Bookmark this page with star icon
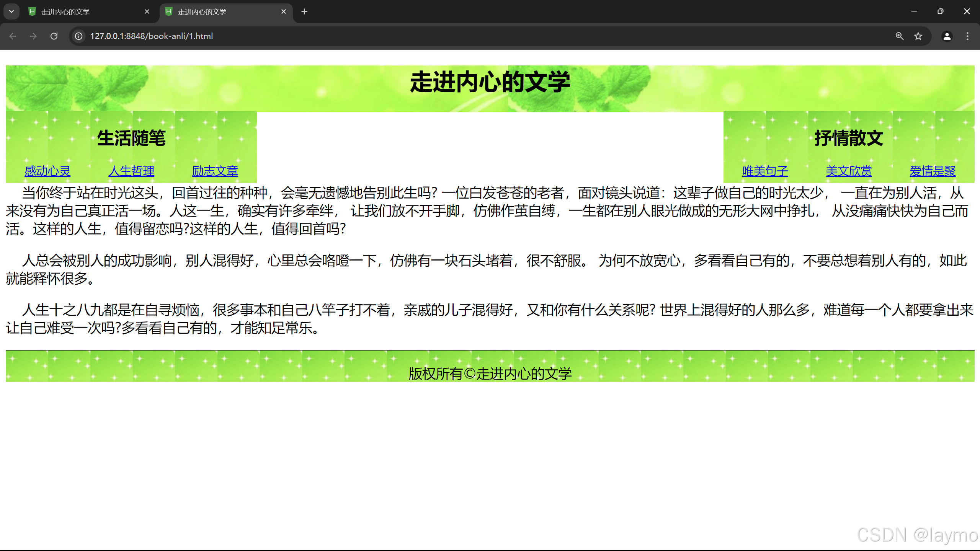This screenshot has height=551, width=980. click(x=918, y=36)
